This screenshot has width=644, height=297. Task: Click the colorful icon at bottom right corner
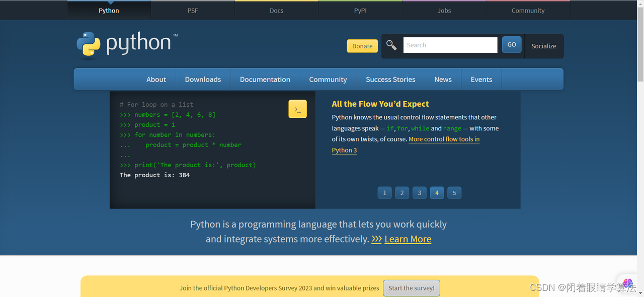pos(627,283)
